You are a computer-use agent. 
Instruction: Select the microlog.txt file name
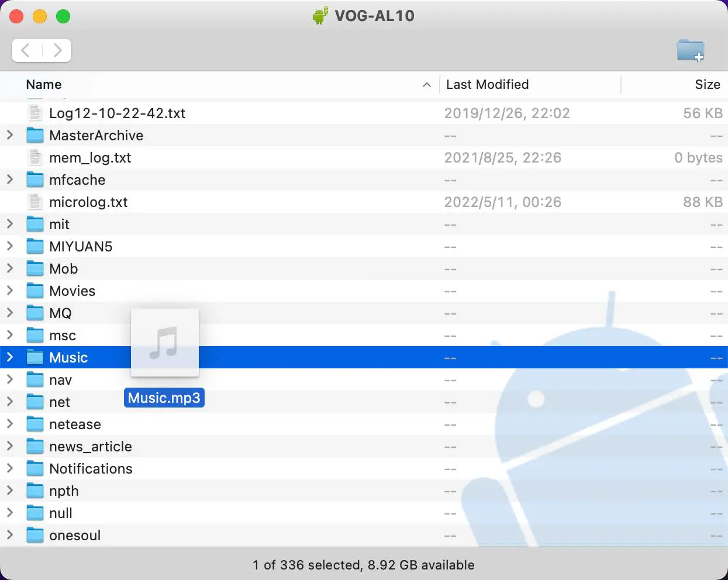pos(88,202)
